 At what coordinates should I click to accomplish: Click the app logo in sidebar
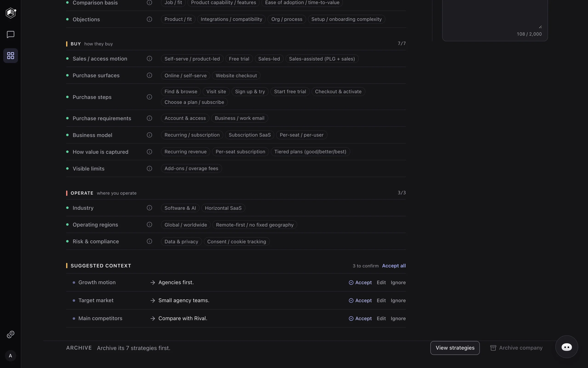11,13
